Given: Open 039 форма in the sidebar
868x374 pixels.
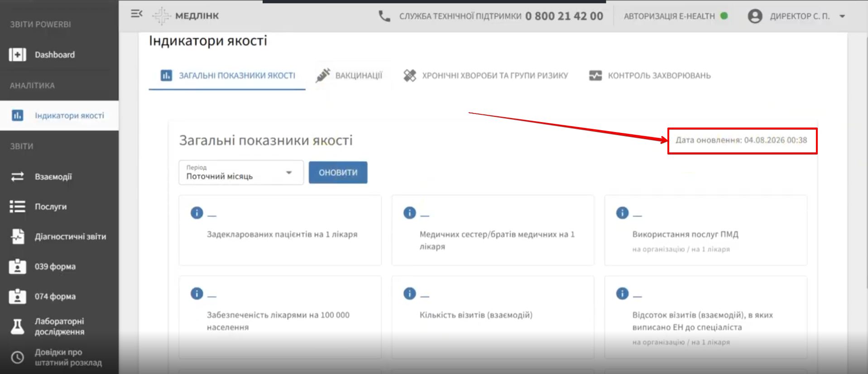Looking at the screenshot, I should [59, 266].
